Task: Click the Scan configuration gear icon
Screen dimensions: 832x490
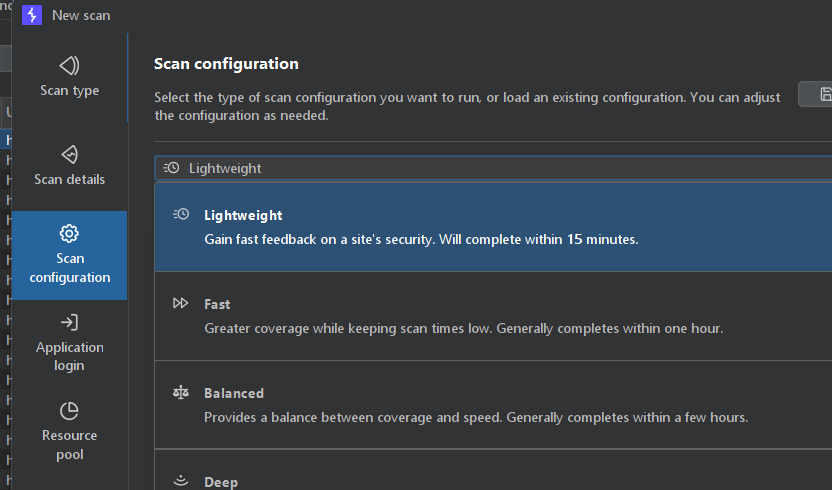Action: click(x=69, y=233)
